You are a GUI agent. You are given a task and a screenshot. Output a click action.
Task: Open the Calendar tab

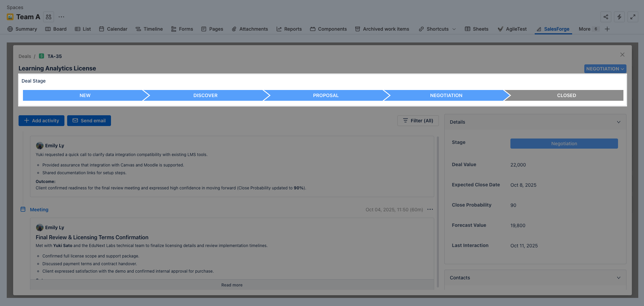point(113,29)
